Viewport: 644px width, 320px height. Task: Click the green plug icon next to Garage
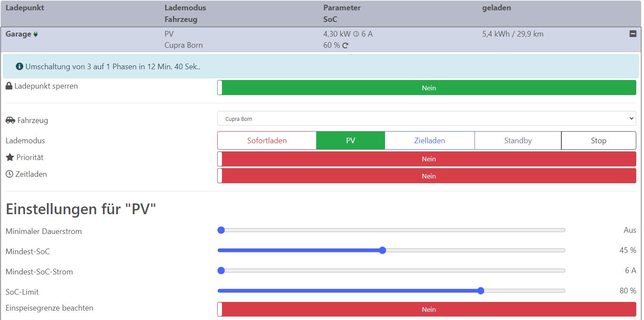click(35, 34)
